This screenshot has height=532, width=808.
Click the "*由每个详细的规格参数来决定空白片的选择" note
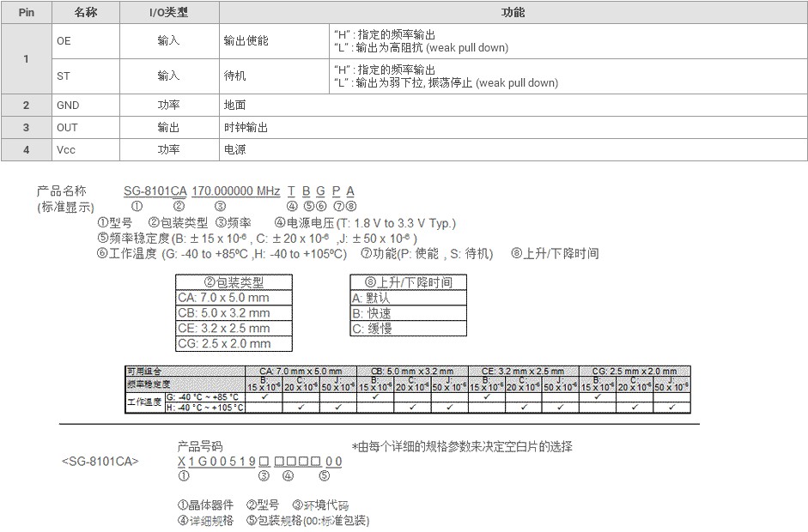462,446
